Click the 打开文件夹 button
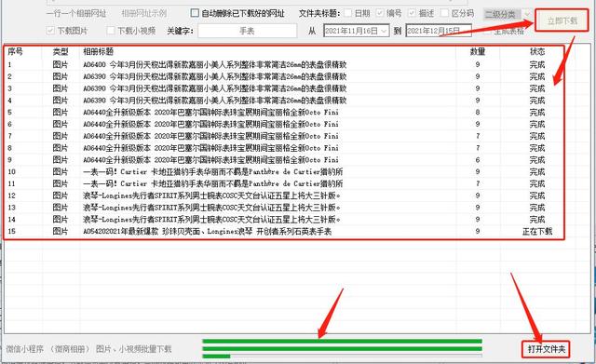This screenshot has width=596, height=364. pos(547,349)
